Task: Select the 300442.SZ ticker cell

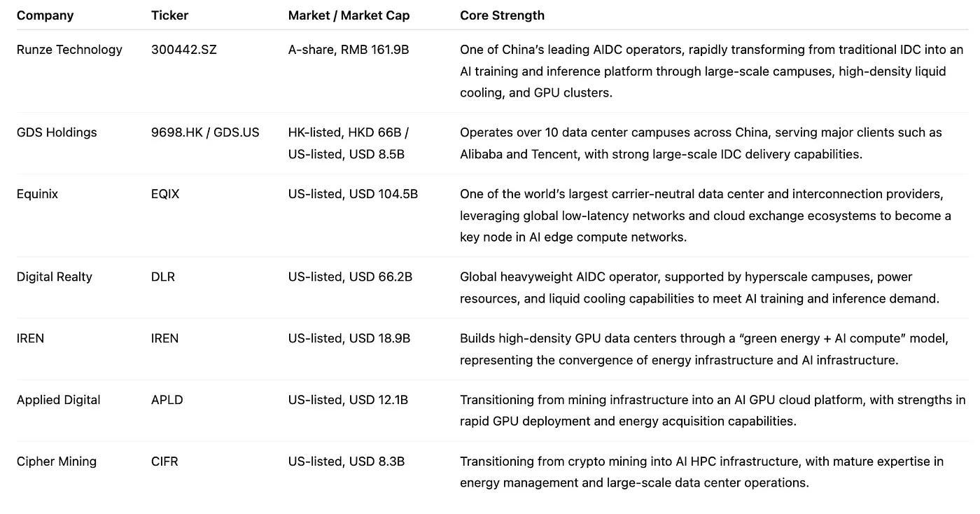Action: (x=183, y=50)
